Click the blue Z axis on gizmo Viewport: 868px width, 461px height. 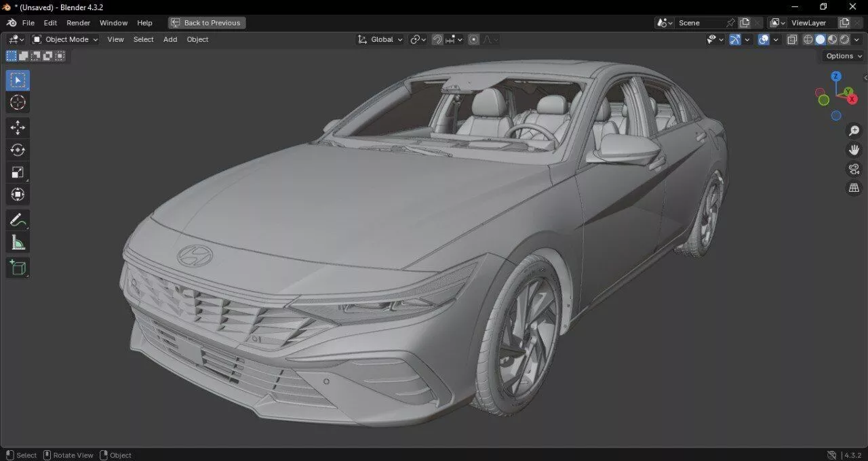click(836, 77)
